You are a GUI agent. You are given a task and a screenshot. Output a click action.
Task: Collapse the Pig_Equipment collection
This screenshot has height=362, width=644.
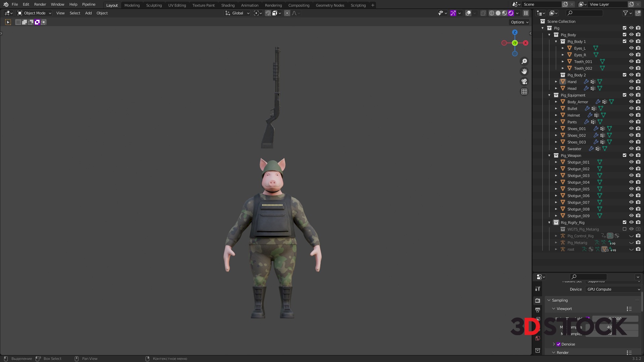point(549,95)
